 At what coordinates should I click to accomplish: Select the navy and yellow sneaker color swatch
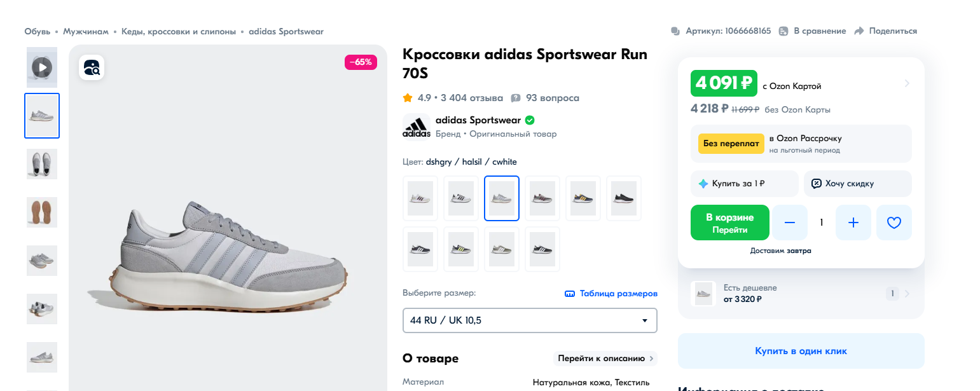(583, 198)
